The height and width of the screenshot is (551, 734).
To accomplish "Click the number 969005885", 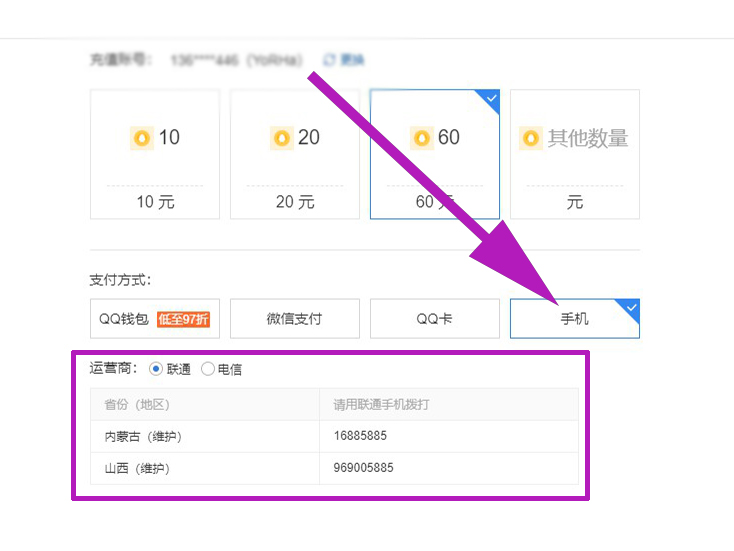I will pos(363,468).
